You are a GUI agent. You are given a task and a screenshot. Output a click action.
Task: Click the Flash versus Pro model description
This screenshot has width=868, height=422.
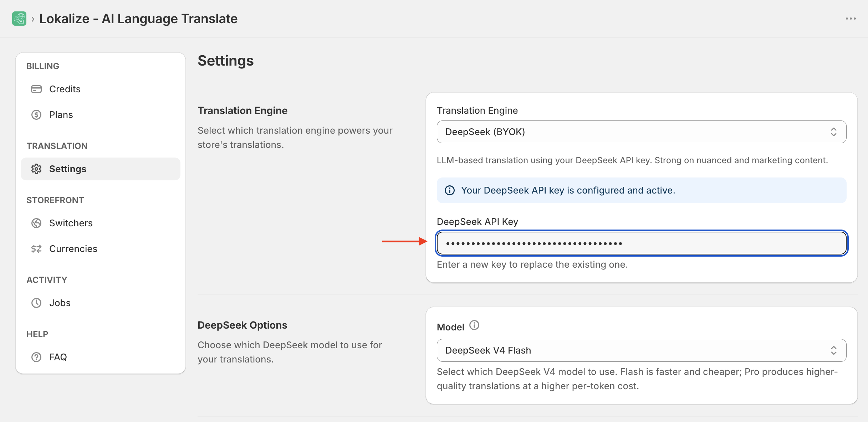[x=637, y=379]
